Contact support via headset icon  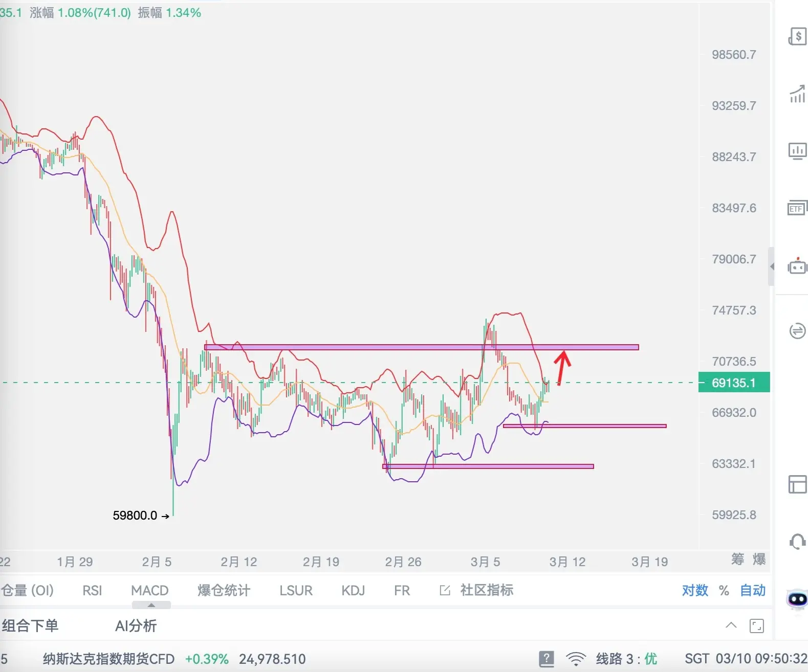tap(797, 541)
